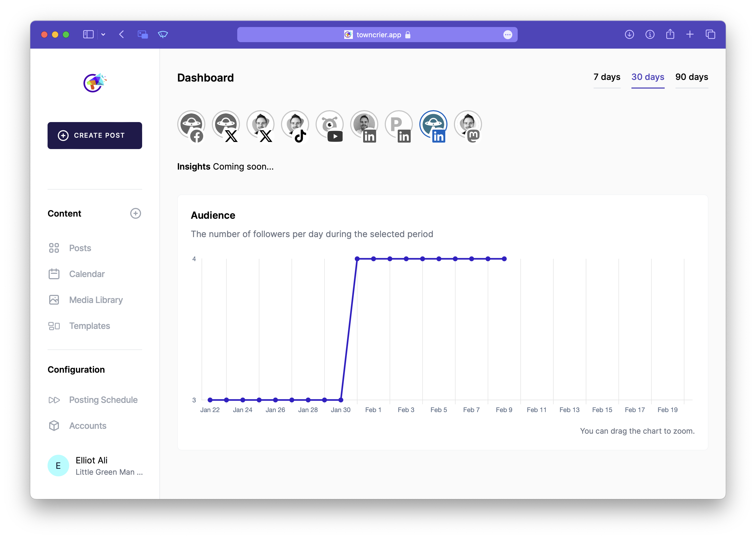Click the 'Audience' chart heading
The height and width of the screenshot is (539, 756).
click(213, 215)
